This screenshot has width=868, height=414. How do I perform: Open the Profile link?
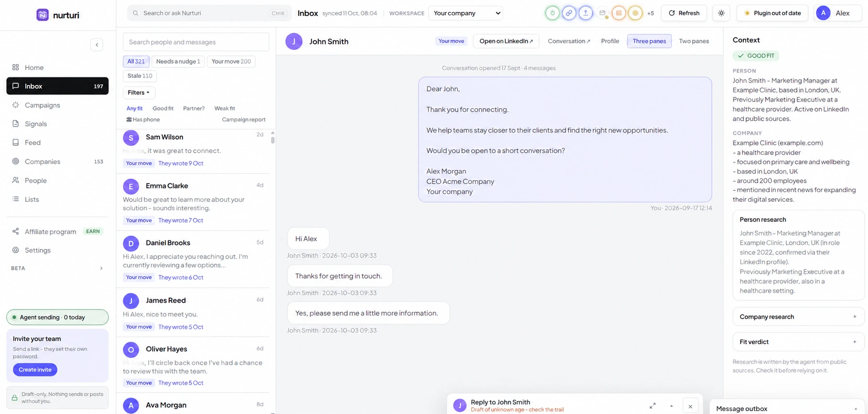610,41
